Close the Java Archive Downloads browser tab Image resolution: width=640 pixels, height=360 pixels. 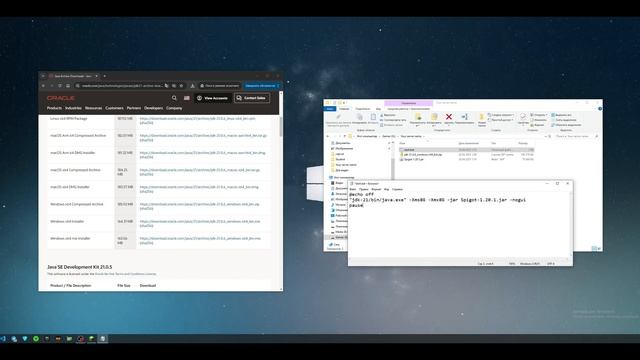click(x=96, y=76)
